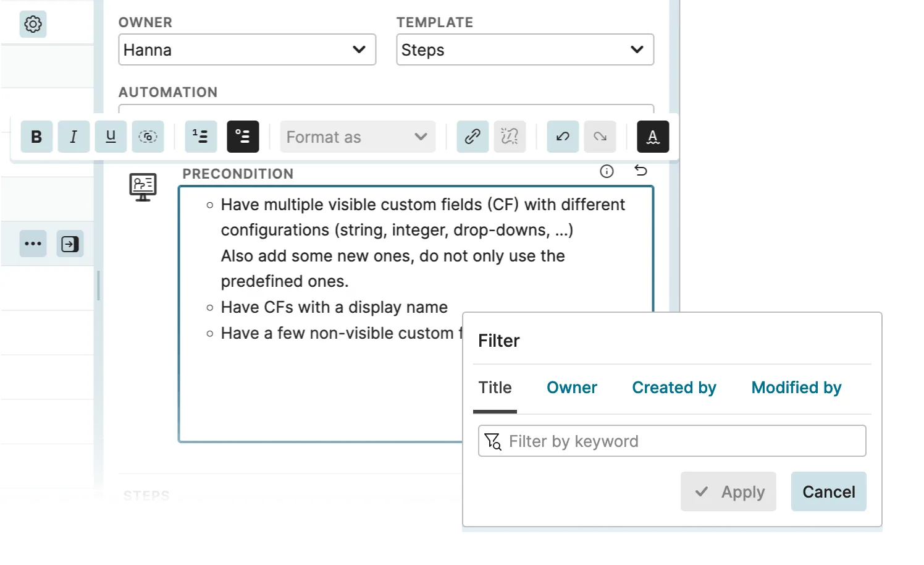
Task: Toggle the spell check A button
Action: 653,137
